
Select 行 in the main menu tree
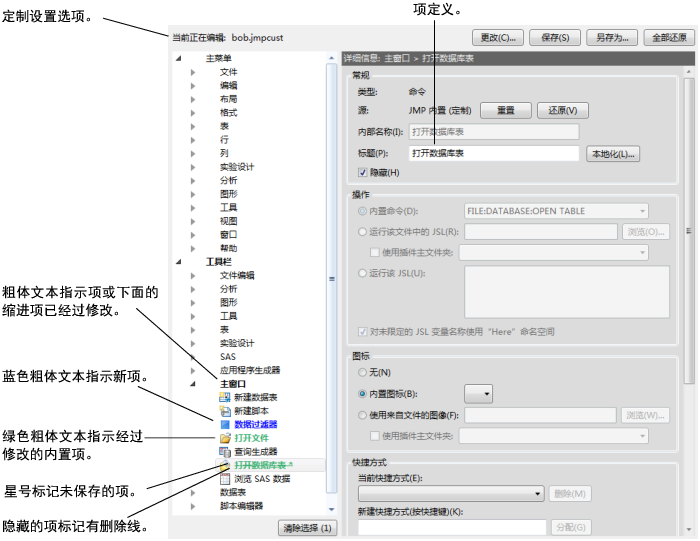point(224,140)
